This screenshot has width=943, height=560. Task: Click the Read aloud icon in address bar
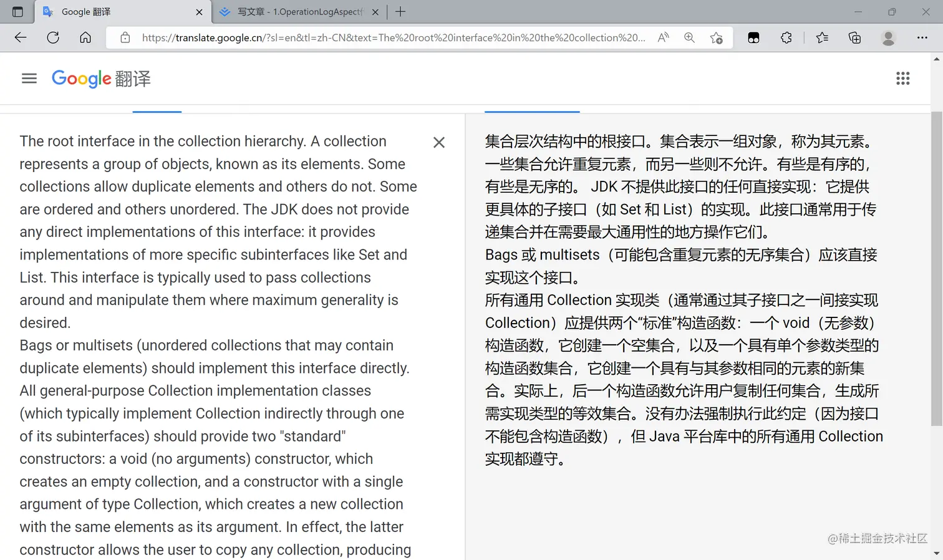tap(663, 37)
